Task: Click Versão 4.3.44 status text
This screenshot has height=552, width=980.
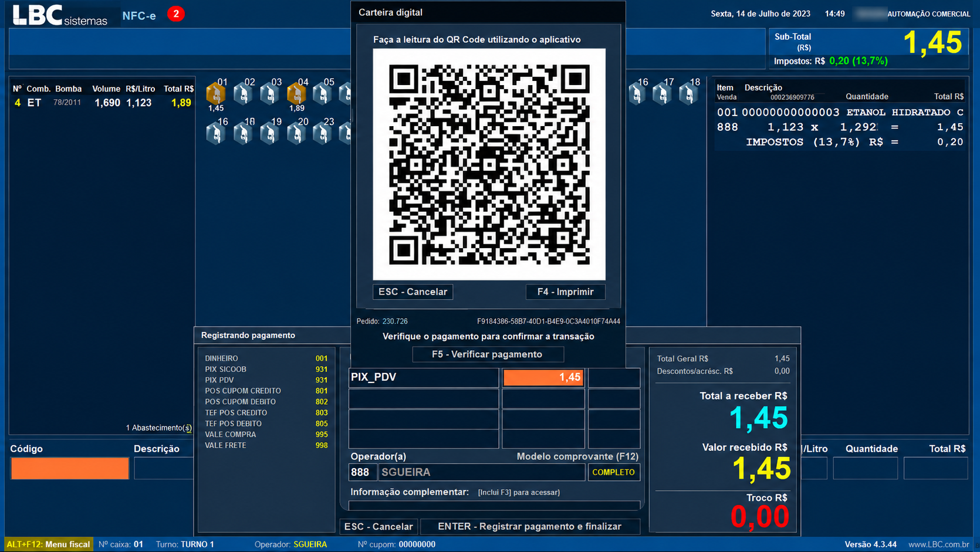Action: pos(870,544)
